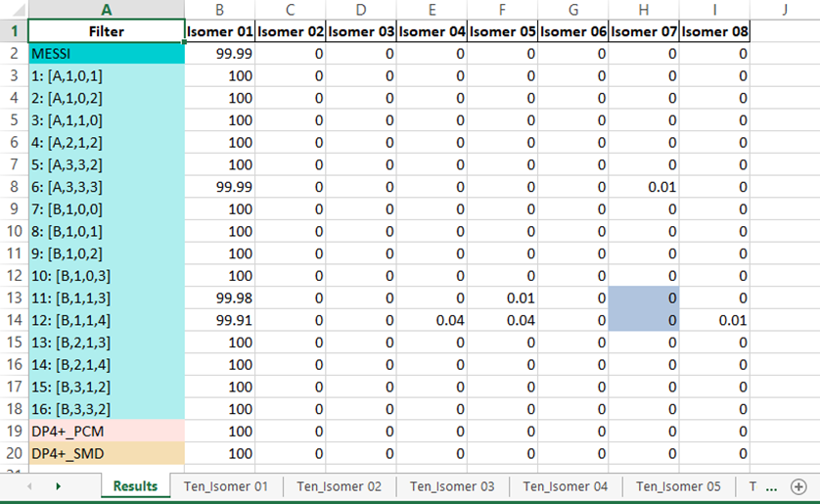Click 0.04 in Isomer 04 column
This screenshot has width=820, height=504.
[x=432, y=320]
